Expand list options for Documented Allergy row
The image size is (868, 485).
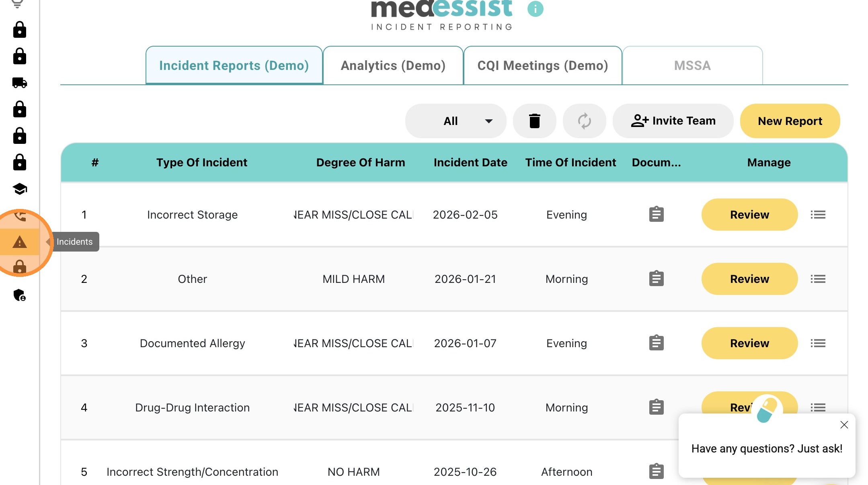818,343
